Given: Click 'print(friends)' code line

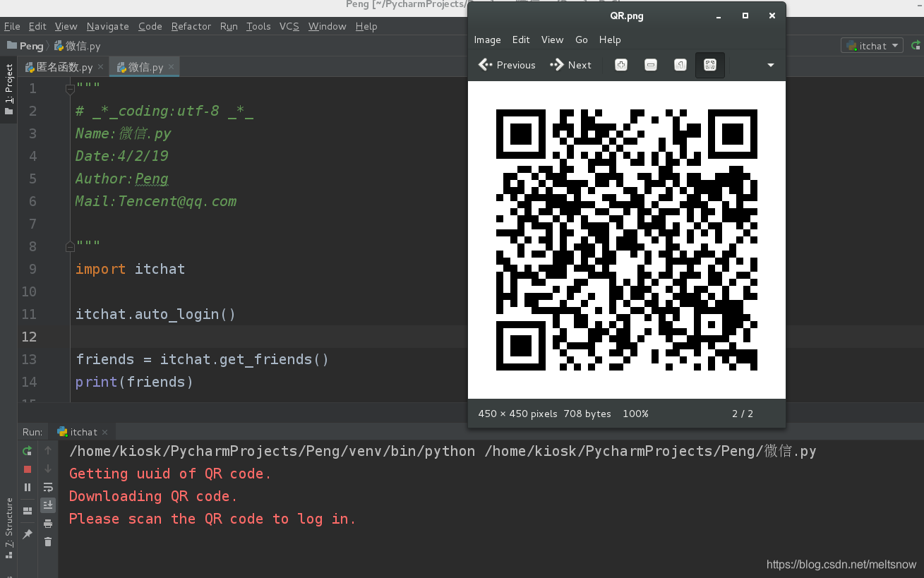Looking at the screenshot, I should [134, 382].
